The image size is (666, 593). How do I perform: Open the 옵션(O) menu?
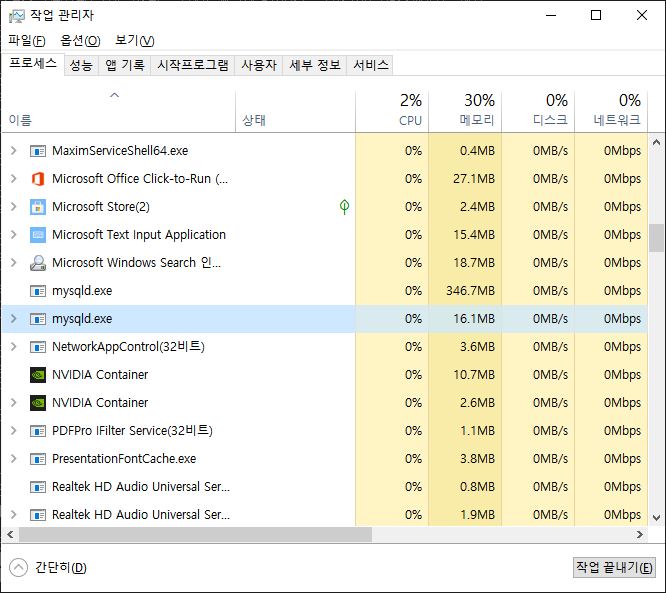(x=80, y=40)
